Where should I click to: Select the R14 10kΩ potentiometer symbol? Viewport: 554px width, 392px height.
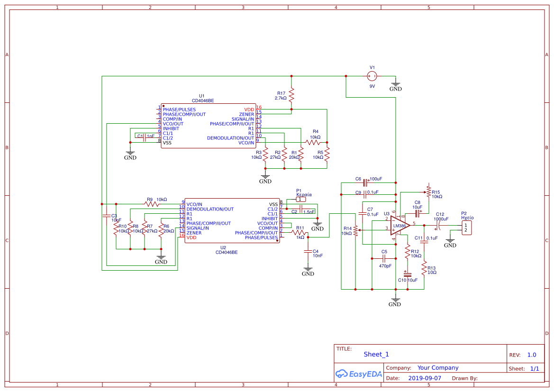click(356, 230)
